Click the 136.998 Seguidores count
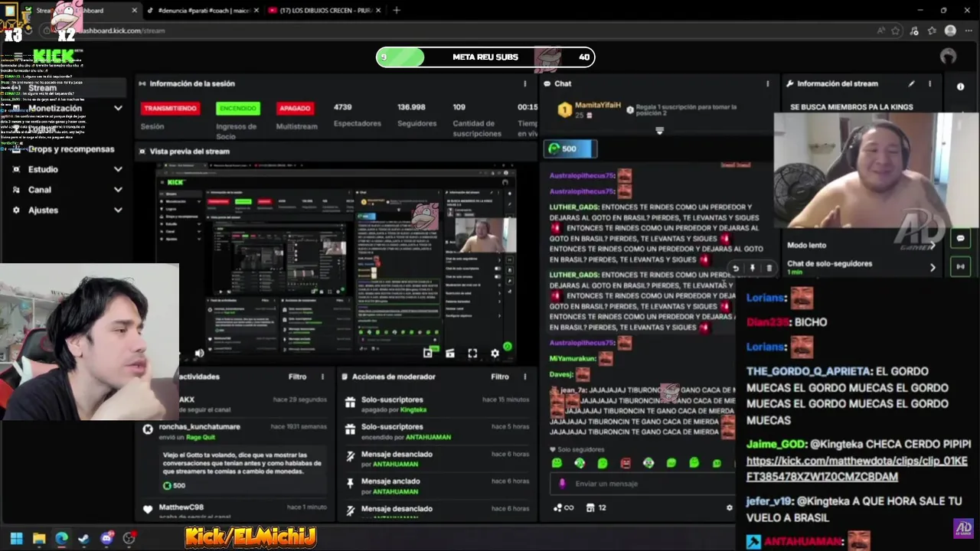The image size is (980, 551). [411, 107]
